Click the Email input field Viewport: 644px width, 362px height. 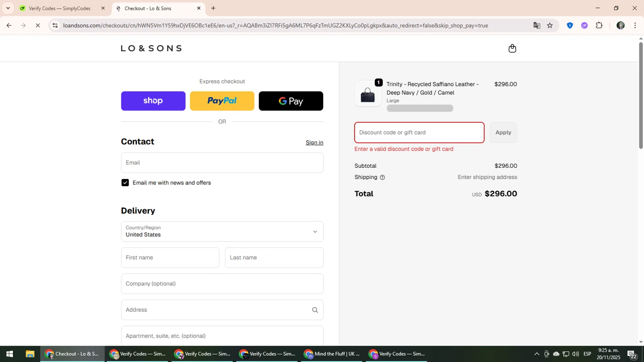click(x=222, y=163)
